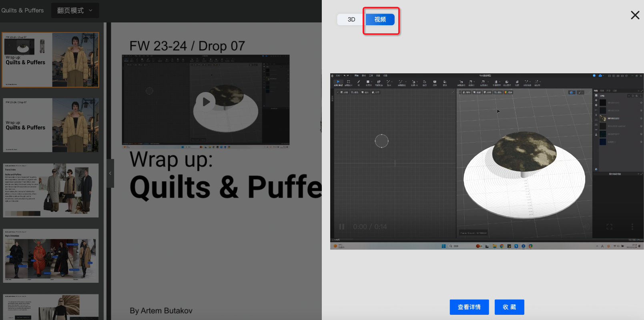Select the 视频 tab
The height and width of the screenshot is (320, 644).
coord(380,20)
